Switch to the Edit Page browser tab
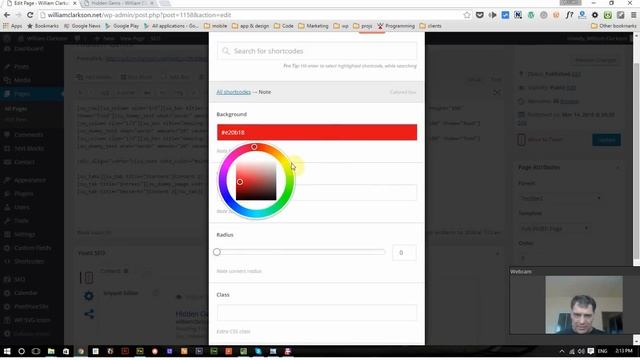The height and width of the screenshot is (360, 640). [41, 3]
